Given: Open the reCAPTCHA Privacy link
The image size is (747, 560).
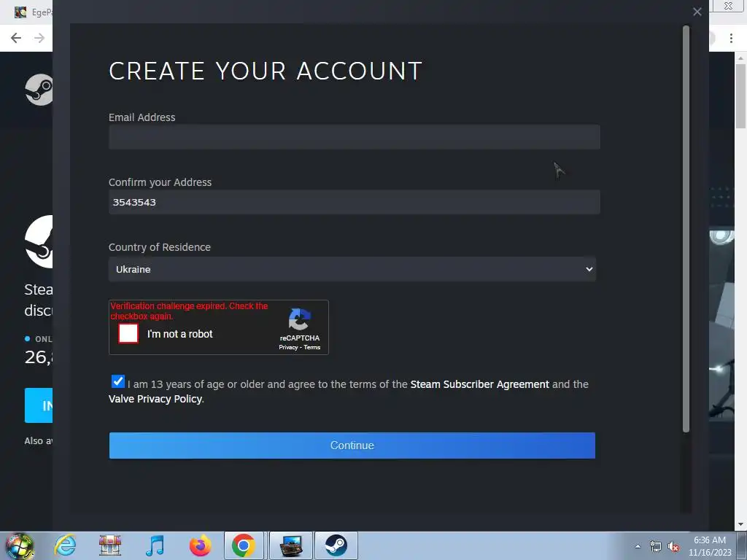Looking at the screenshot, I should coord(288,347).
